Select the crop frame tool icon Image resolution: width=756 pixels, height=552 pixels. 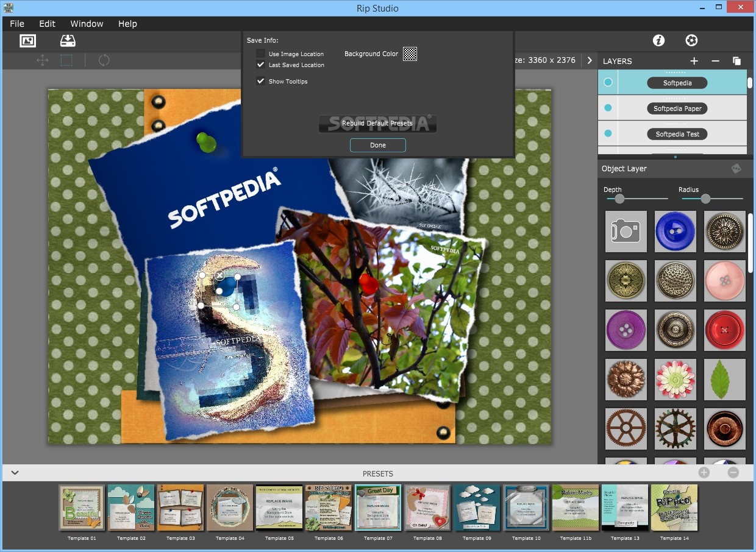click(66, 60)
